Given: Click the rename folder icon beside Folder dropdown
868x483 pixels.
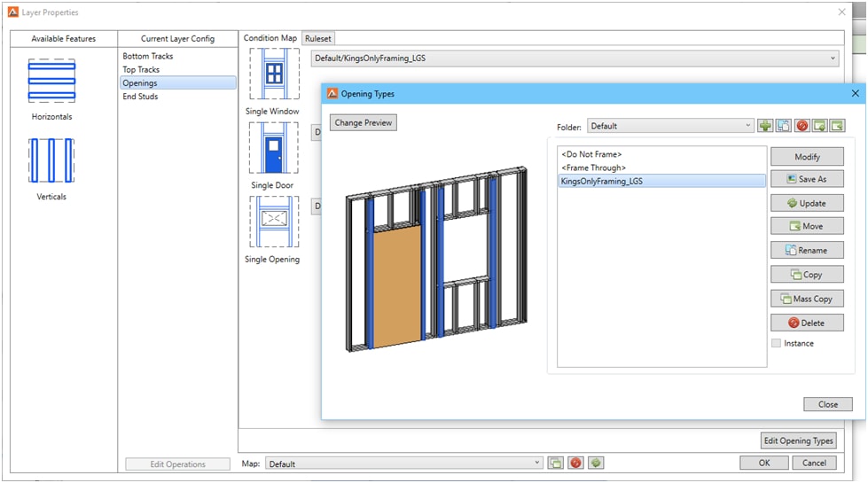Looking at the screenshot, I should click(x=783, y=126).
